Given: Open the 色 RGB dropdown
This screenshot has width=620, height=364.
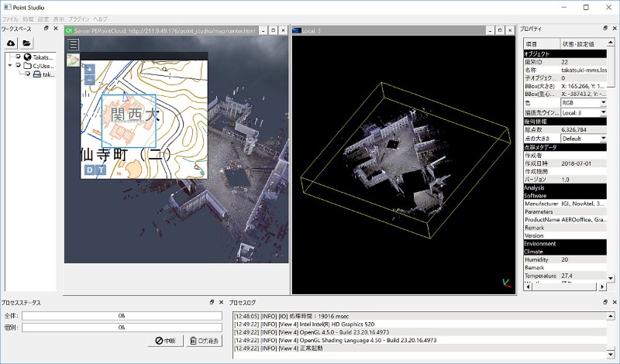Looking at the screenshot, I should point(584,102).
